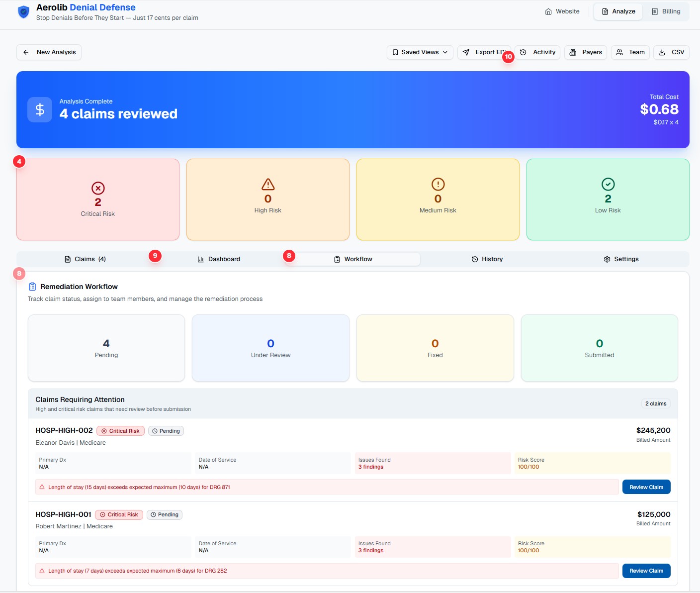Click the dollar sign icon in the banner
Image resolution: width=700 pixels, height=593 pixels.
[40, 109]
